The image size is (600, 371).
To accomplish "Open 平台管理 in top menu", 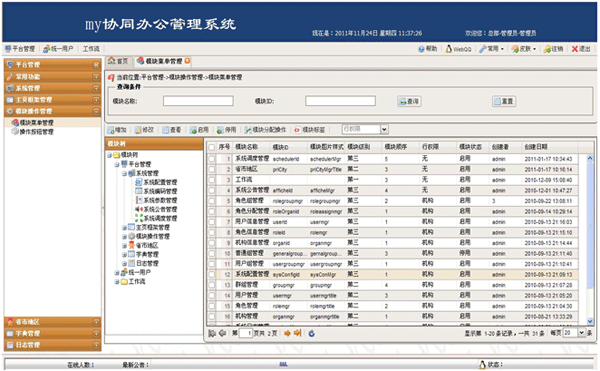I will 20,49.
